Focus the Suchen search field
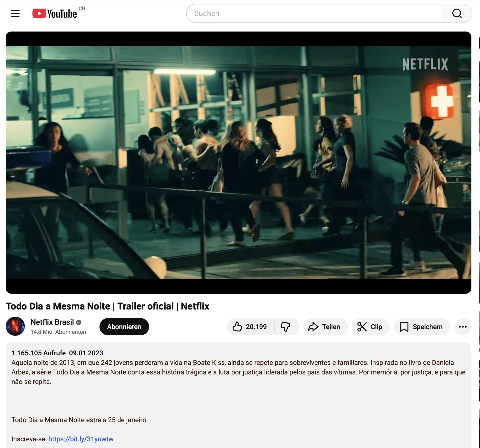This screenshot has height=448, width=480. point(314,13)
